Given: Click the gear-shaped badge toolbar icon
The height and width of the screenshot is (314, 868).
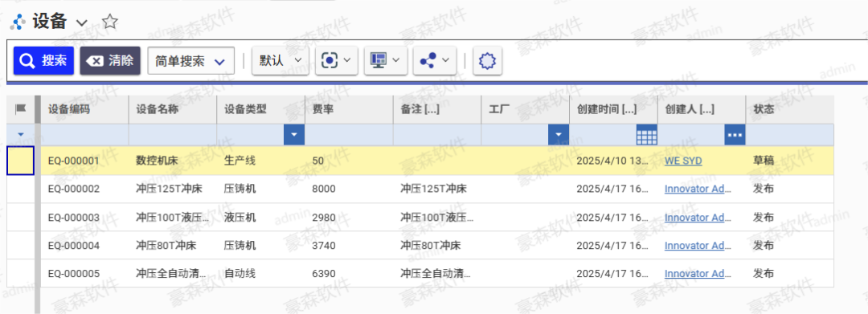Looking at the screenshot, I should pos(487,61).
